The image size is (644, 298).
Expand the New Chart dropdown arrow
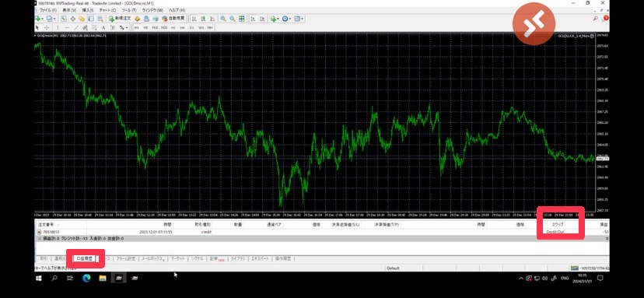point(42,19)
